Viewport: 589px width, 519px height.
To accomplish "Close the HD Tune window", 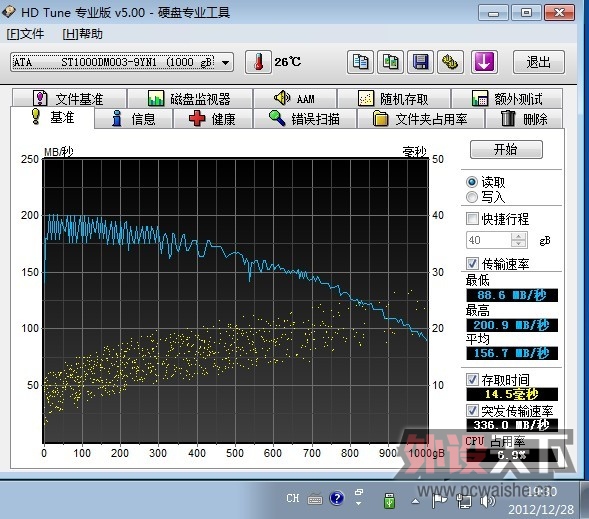I will (559, 13).
